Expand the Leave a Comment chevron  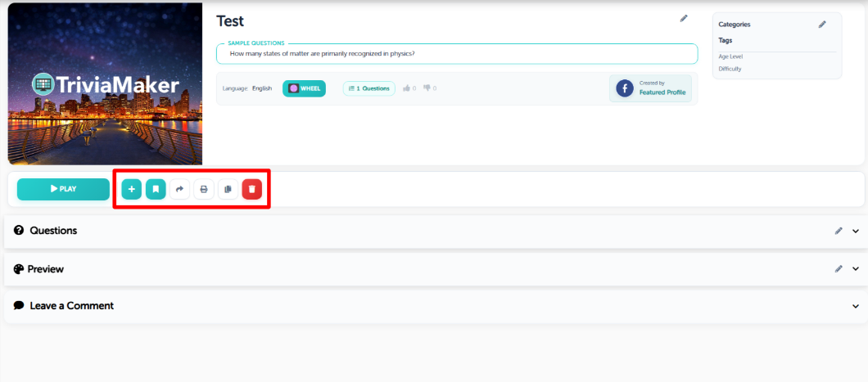856,306
